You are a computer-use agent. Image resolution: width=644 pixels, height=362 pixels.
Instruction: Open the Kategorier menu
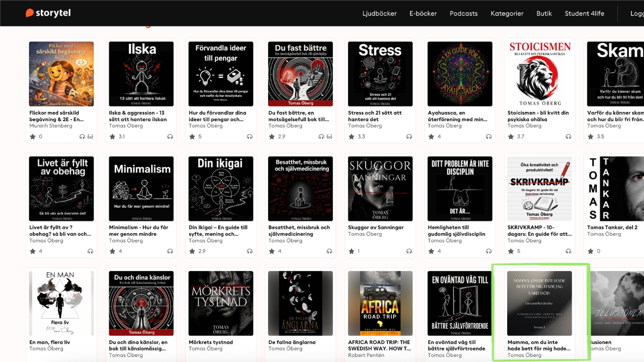[507, 14]
